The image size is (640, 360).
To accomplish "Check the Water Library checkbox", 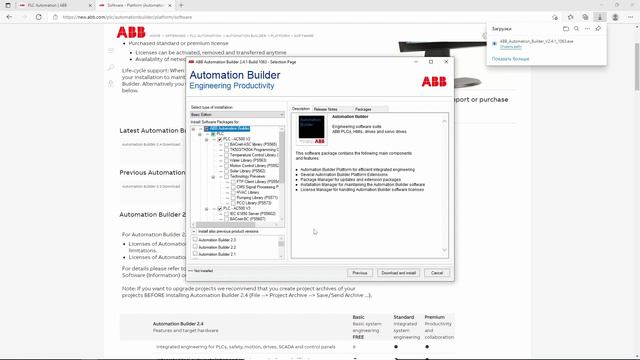I will click(x=227, y=160).
